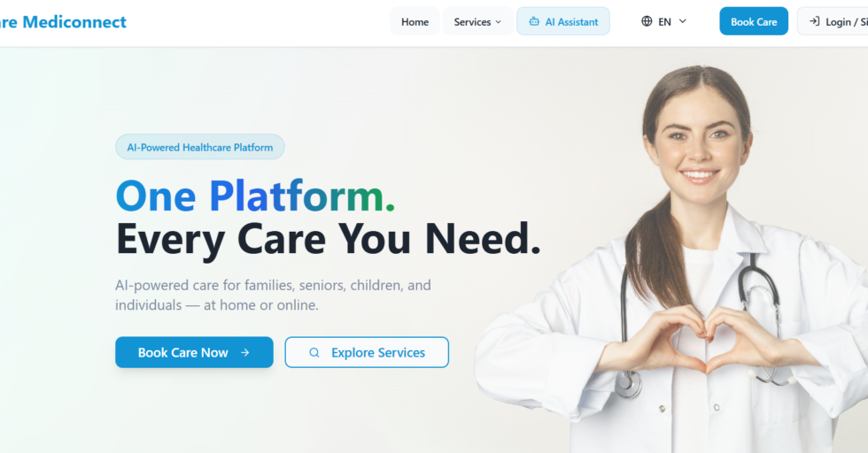Go to the Home nav item

tap(415, 21)
